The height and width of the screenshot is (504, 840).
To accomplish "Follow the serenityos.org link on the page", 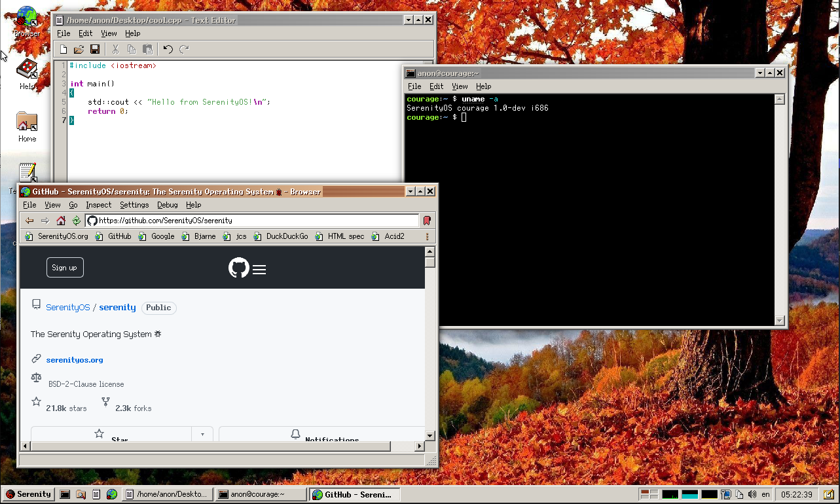I will (75, 360).
